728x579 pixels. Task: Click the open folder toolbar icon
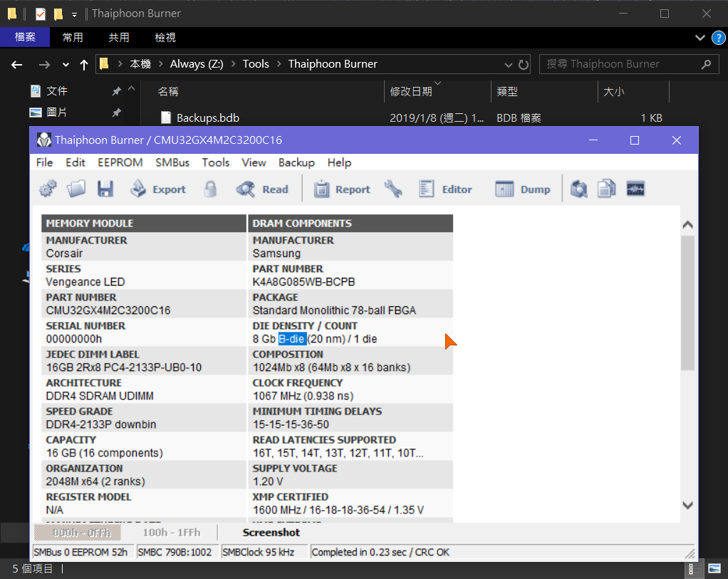point(76,189)
